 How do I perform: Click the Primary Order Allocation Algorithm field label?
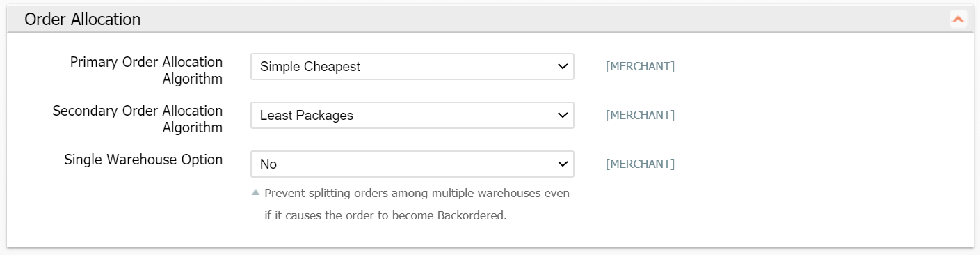146,70
